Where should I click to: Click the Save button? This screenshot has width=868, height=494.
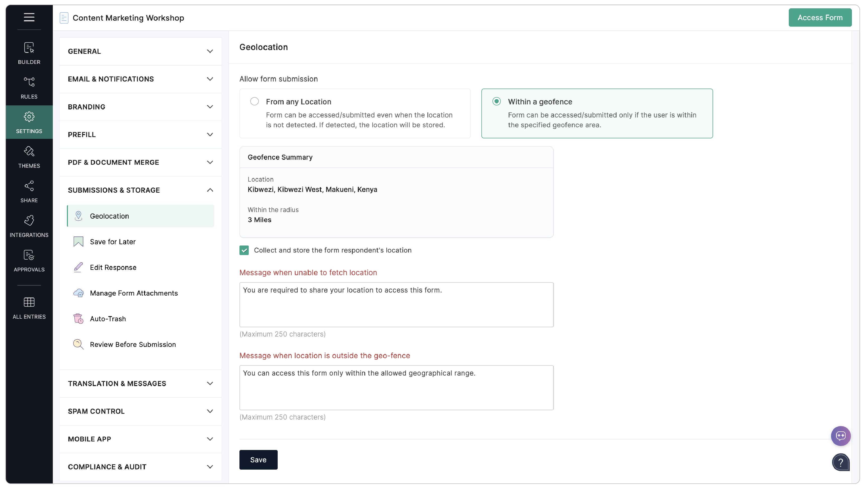click(258, 459)
